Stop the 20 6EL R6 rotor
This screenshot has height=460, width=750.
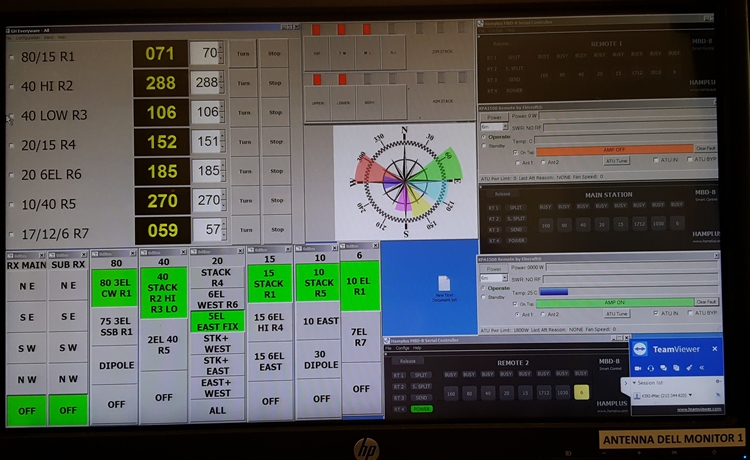click(x=276, y=171)
